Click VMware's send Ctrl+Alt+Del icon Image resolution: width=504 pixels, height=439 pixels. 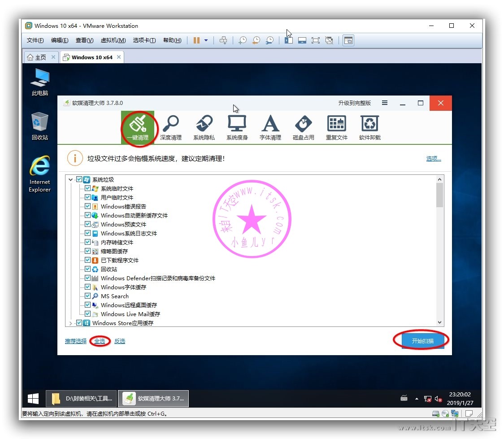click(223, 40)
